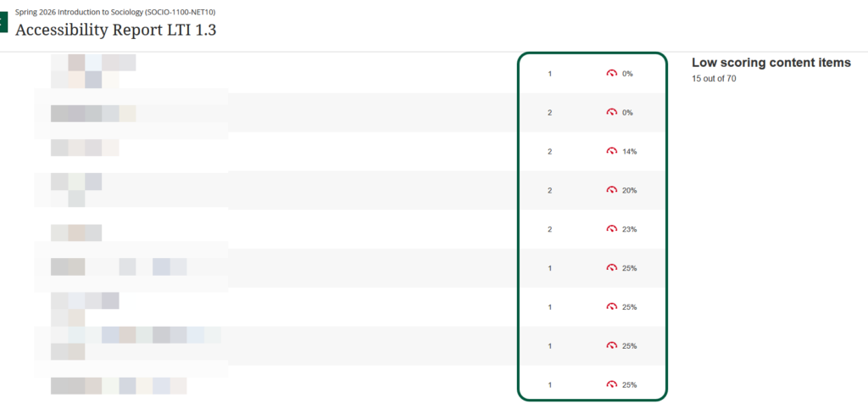Viewport: 868px width, 409px height.
Task: Select the gauge icon in the topmost 0% row
Action: pos(611,74)
